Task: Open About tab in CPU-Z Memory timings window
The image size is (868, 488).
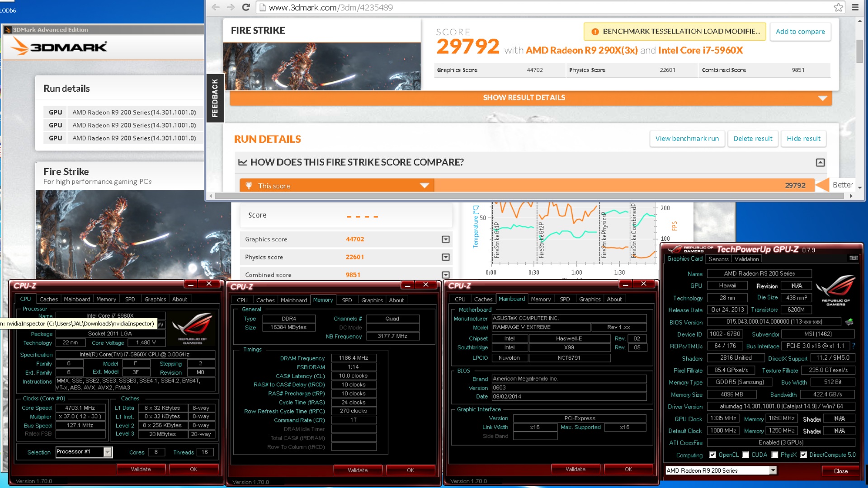Action: tap(396, 300)
